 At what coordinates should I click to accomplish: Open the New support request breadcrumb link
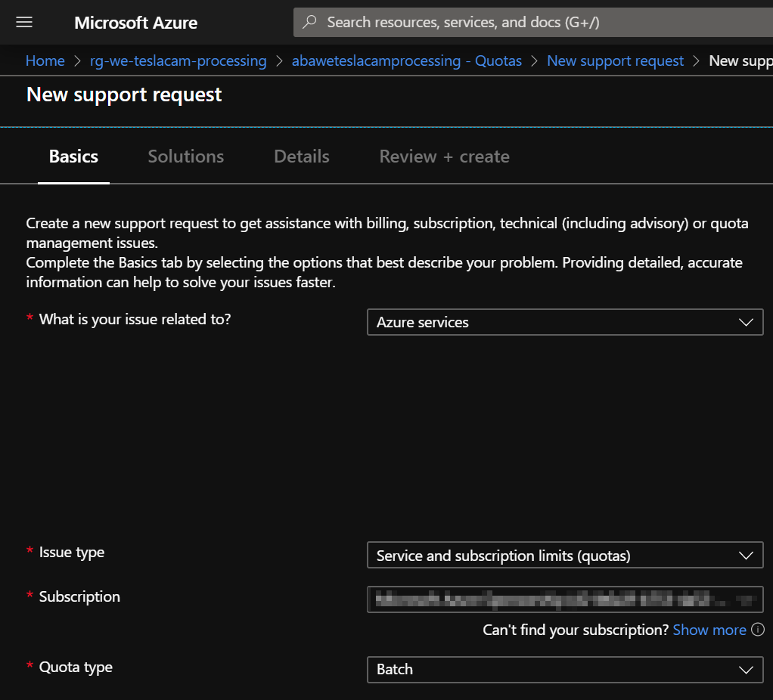pos(615,60)
